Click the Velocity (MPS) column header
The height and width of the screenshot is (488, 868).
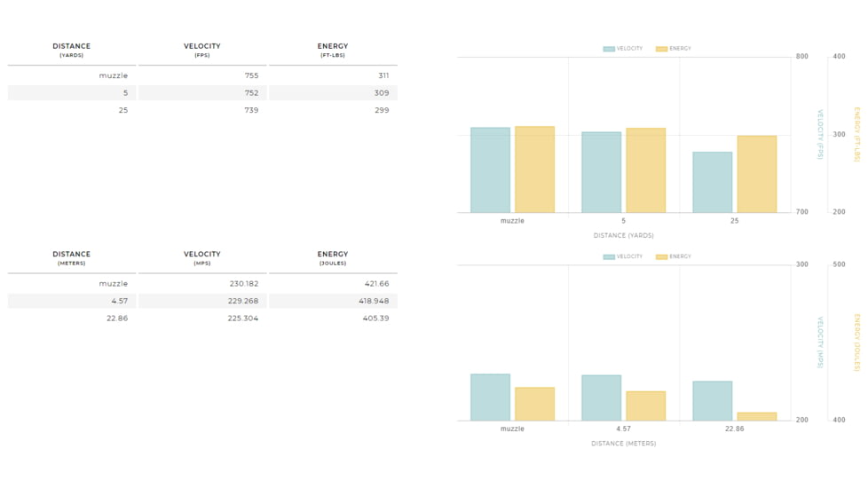tap(202, 258)
